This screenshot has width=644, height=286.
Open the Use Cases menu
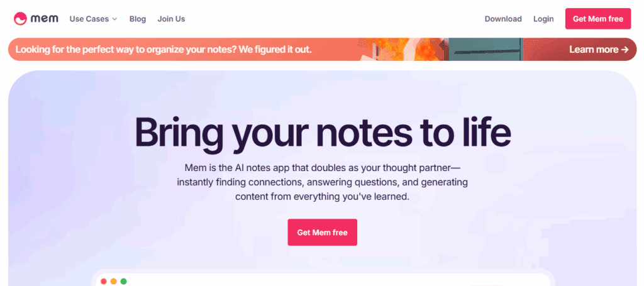coord(89,19)
